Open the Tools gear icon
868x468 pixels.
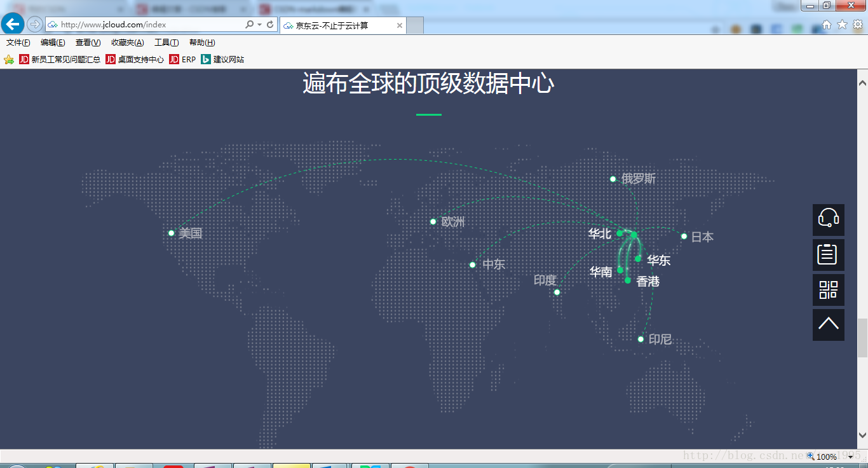[858, 25]
